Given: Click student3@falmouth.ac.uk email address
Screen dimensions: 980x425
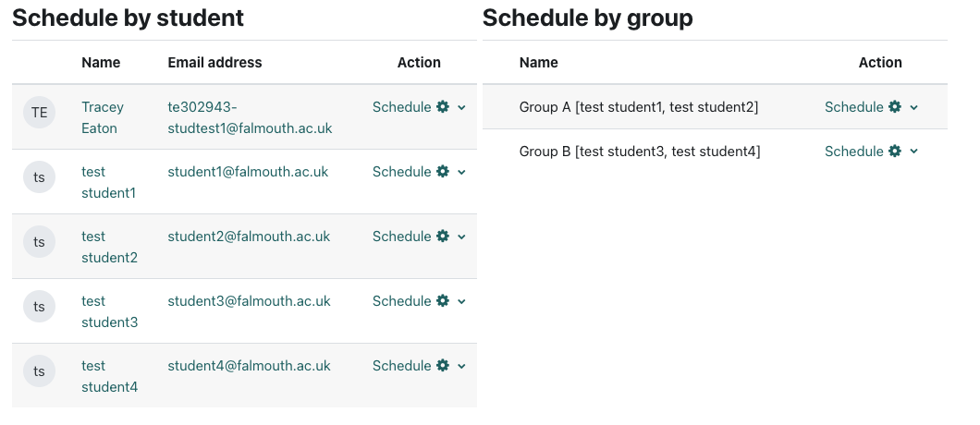Looking at the screenshot, I should 249,301.
